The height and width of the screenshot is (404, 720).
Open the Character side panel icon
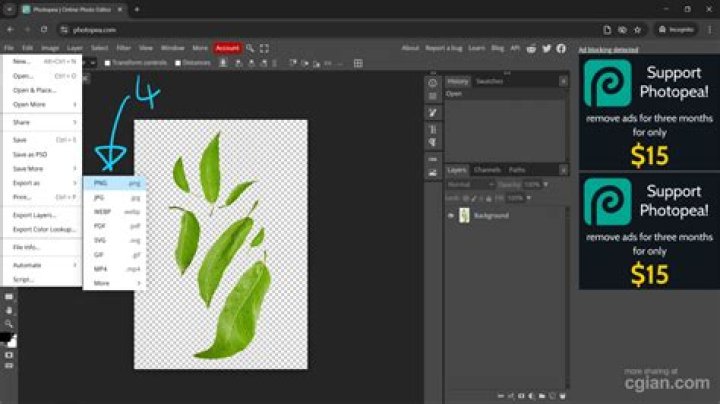(433, 129)
